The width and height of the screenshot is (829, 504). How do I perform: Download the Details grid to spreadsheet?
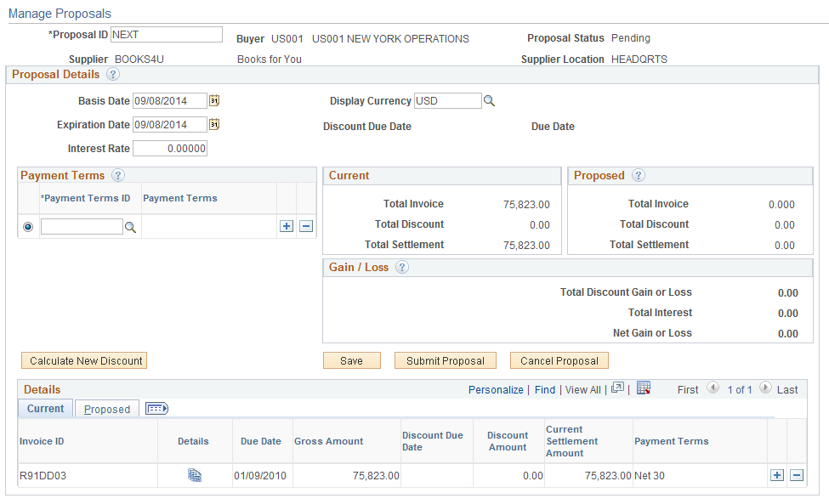tap(644, 388)
